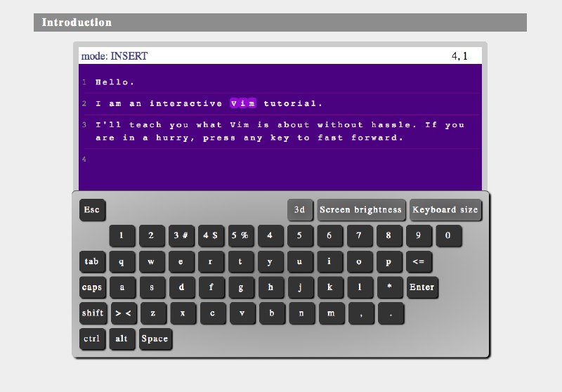Click the word 'tutorial.' on line 2

[x=293, y=103]
